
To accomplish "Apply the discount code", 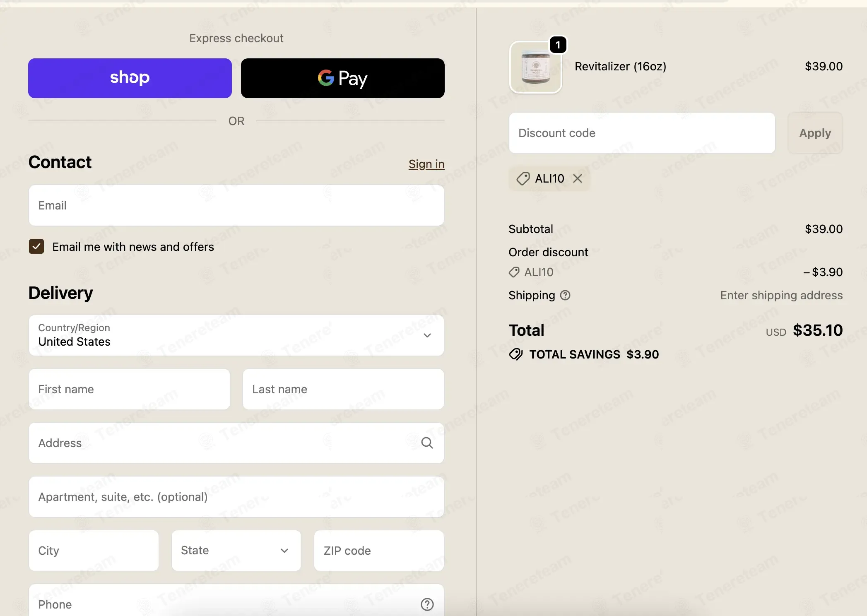I will pos(815,133).
